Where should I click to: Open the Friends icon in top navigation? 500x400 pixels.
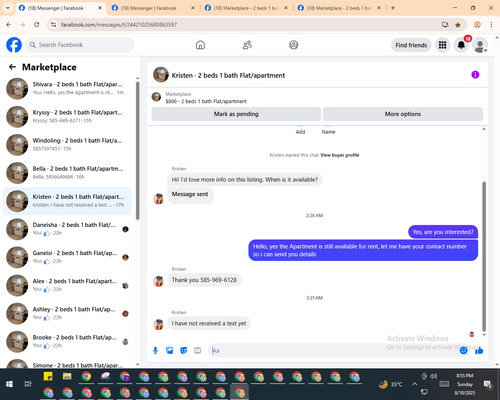(x=247, y=45)
